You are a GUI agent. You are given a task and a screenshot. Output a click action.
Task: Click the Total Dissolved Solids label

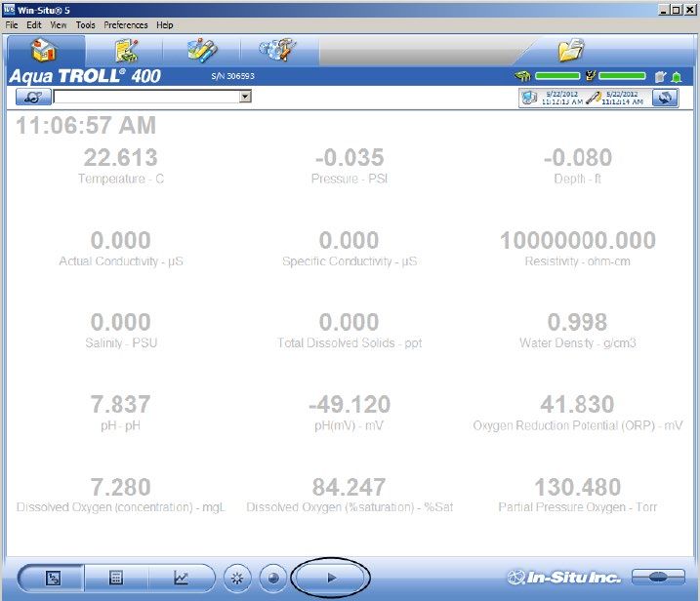(350, 342)
